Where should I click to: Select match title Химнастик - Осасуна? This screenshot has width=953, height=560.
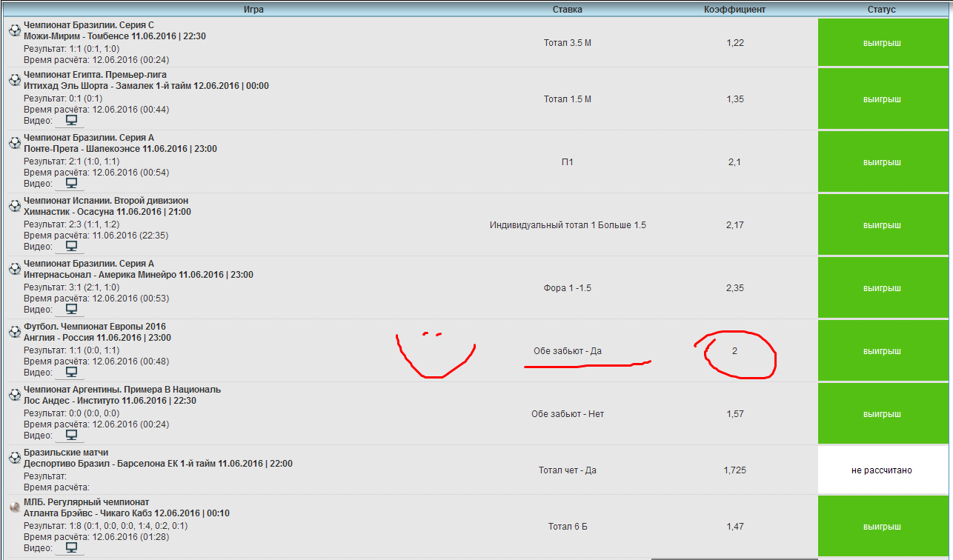click(x=107, y=212)
